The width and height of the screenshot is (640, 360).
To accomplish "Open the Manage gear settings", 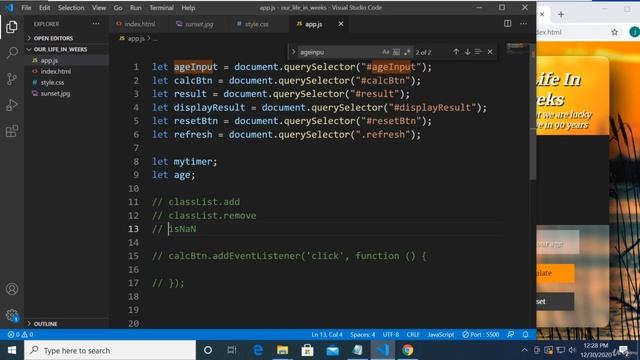I will pos(12,315).
